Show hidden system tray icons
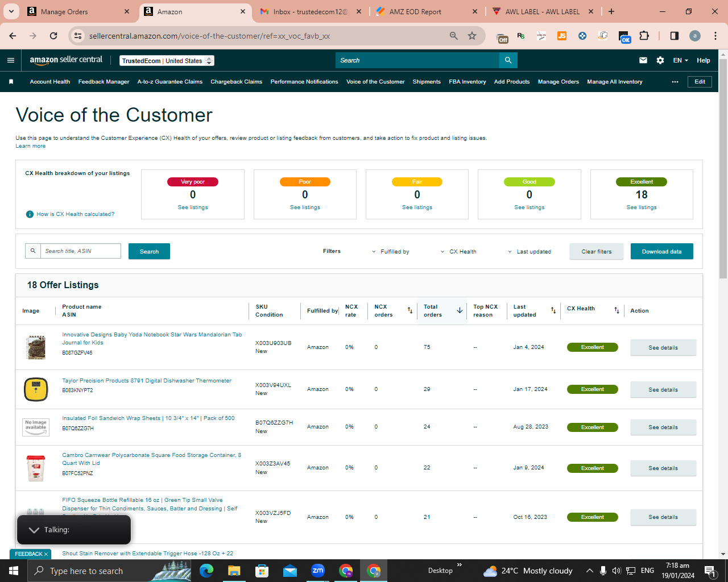The width and height of the screenshot is (728, 582). (590, 571)
